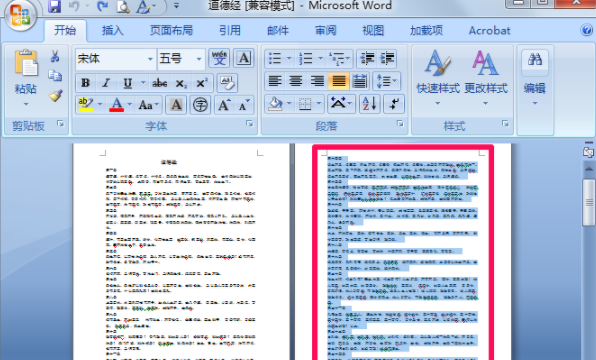Apply character border A icon
Viewport: 596px width, 360px height.
coord(243,58)
